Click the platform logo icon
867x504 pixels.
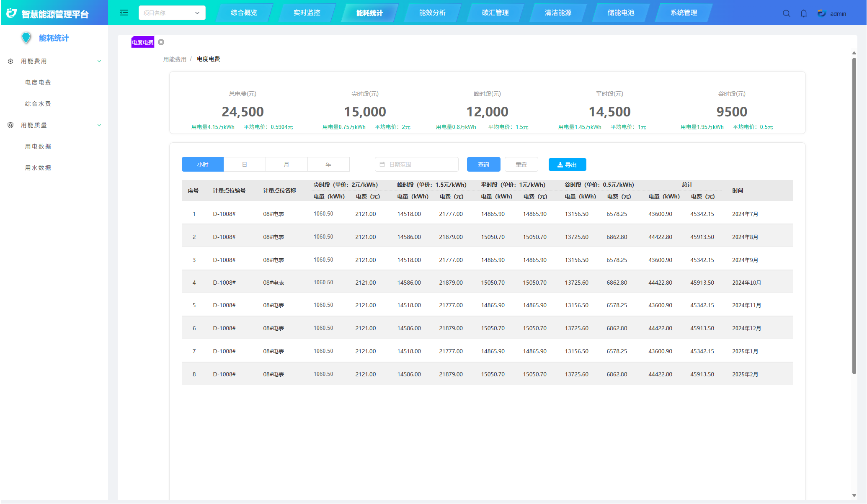coord(12,13)
